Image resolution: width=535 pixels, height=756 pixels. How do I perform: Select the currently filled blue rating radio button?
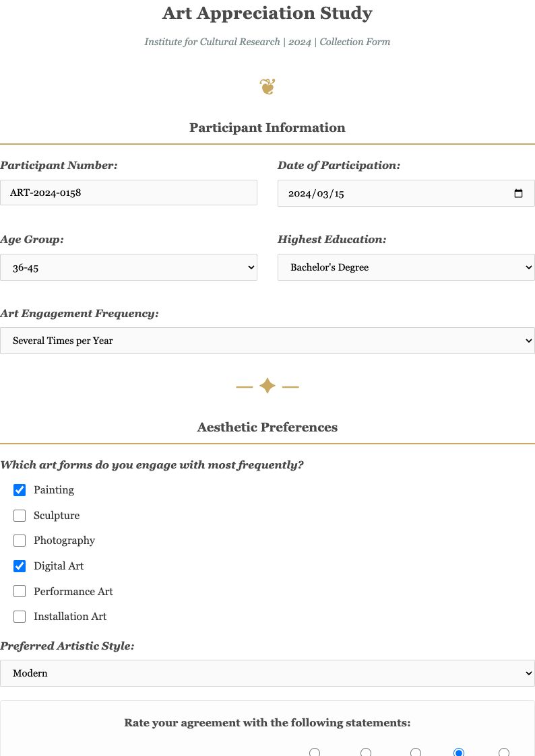pos(459,753)
